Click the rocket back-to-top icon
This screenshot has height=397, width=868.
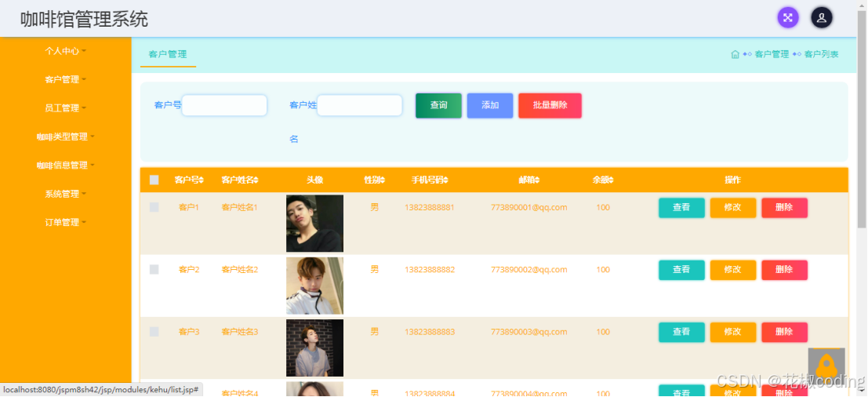[x=826, y=366]
